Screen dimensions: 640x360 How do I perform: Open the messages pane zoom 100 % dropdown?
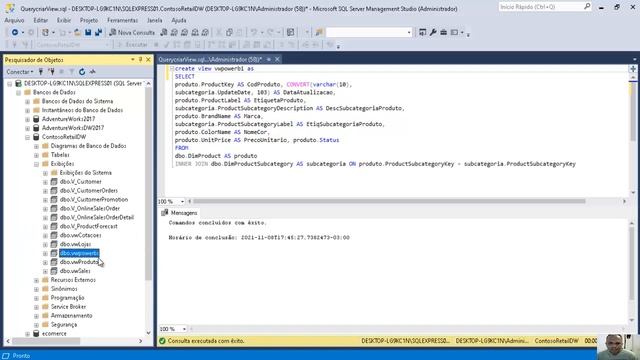[x=184, y=329]
